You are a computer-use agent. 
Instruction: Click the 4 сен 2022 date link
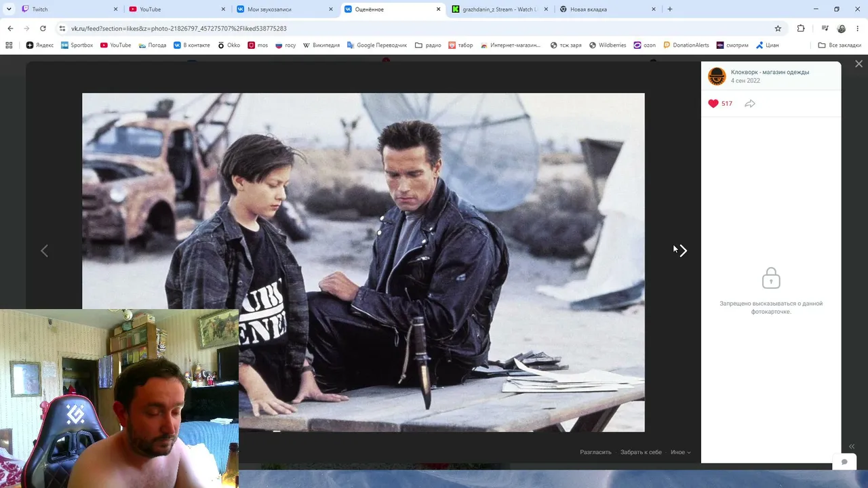pos(745,81)
